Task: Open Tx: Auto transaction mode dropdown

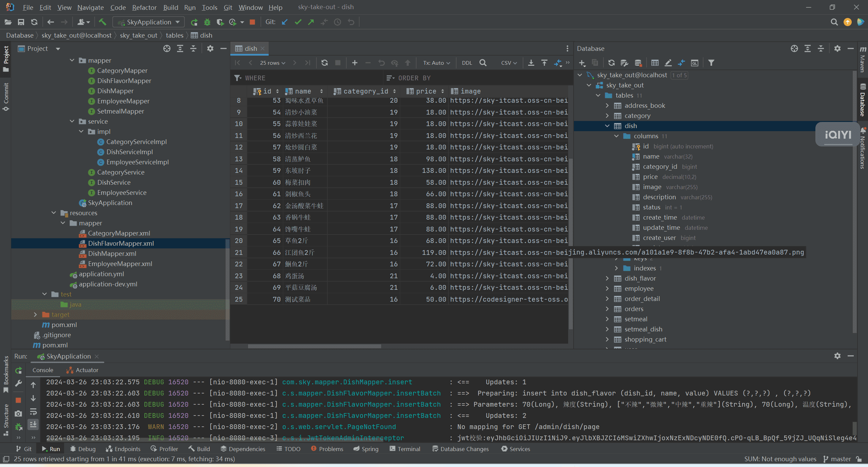Action: (436, 63)
